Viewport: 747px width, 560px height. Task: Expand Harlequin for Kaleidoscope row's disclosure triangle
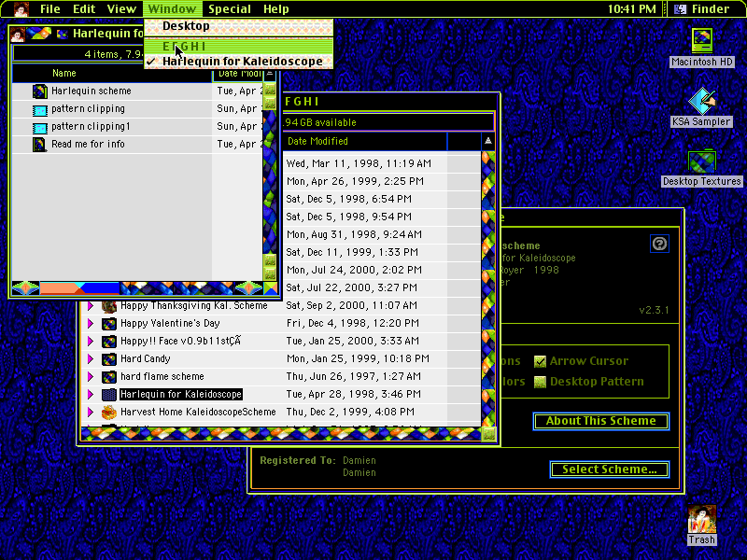91,395
